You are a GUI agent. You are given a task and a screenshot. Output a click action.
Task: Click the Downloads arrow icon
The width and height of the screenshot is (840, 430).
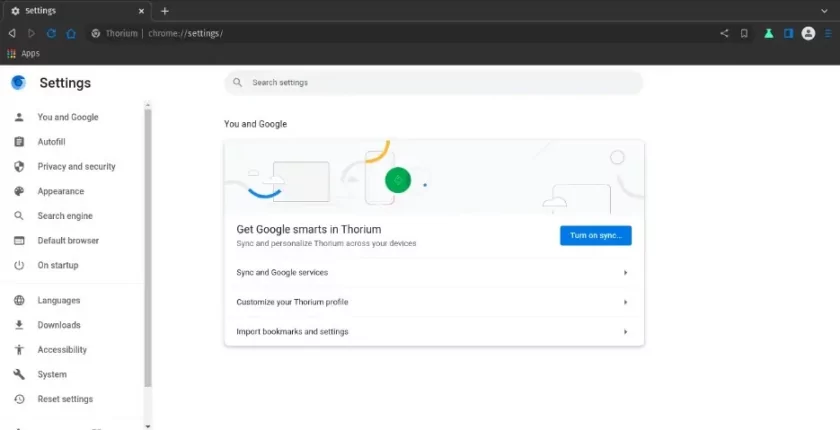[x=19, y=325]
